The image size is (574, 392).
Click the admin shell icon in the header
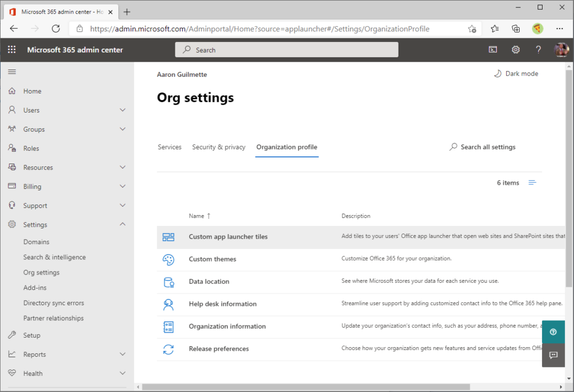coord(492,49)
